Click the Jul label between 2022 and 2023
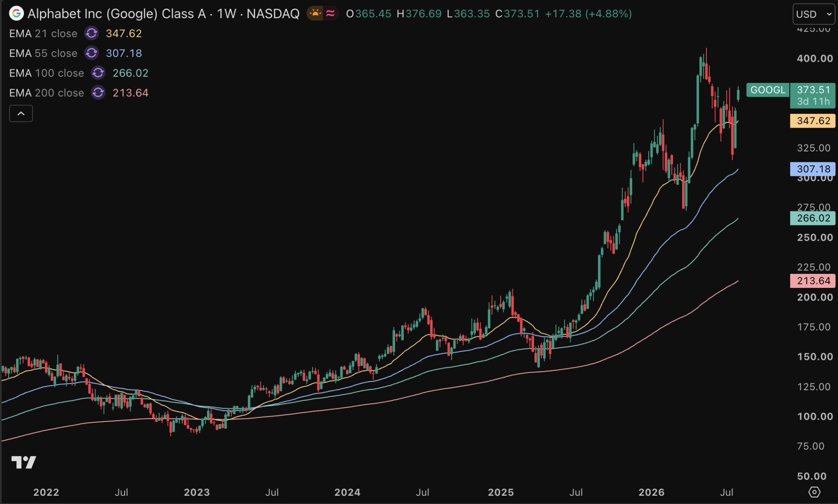The width and height of the screenshot is (838, 504). tap(121, 492)
